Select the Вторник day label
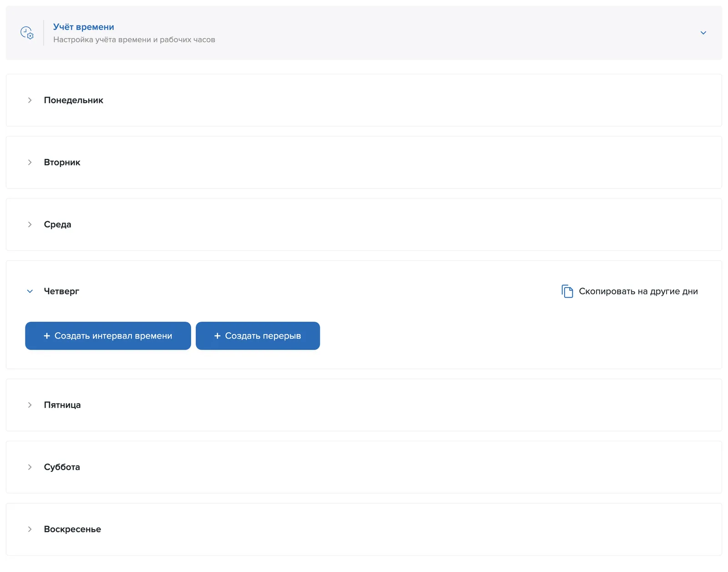Viewport: 728px width, 572px height. click(62, 162)
